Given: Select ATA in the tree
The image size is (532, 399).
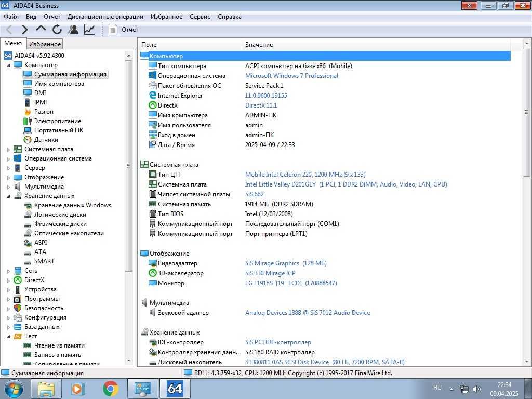Looking at the screenshot, I should pos(40,252).
